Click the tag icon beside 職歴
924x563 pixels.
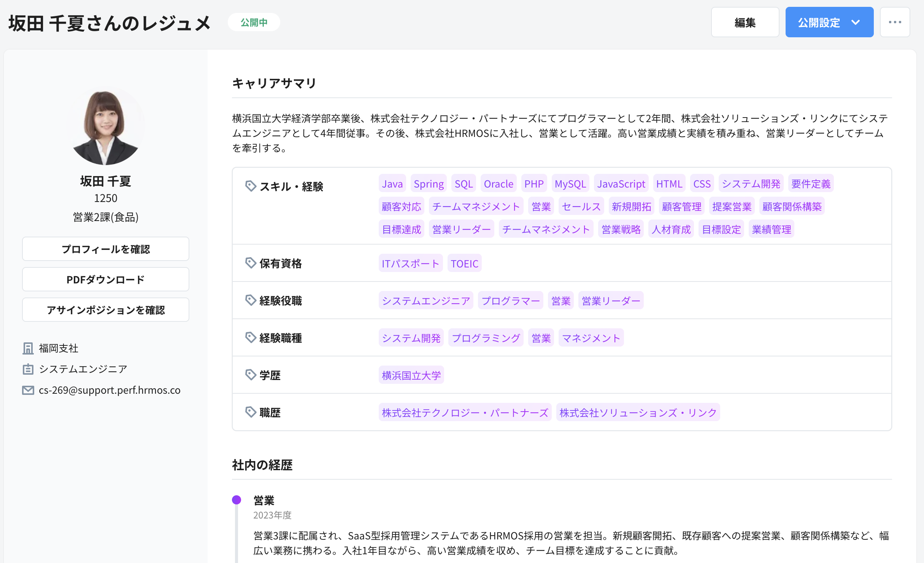click(x=251, y=412)
